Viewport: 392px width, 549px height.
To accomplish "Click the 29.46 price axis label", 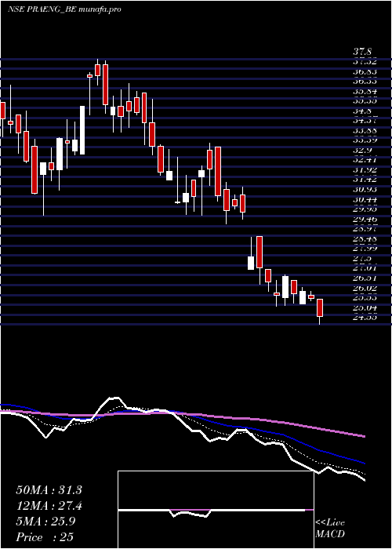I will 365,220.
